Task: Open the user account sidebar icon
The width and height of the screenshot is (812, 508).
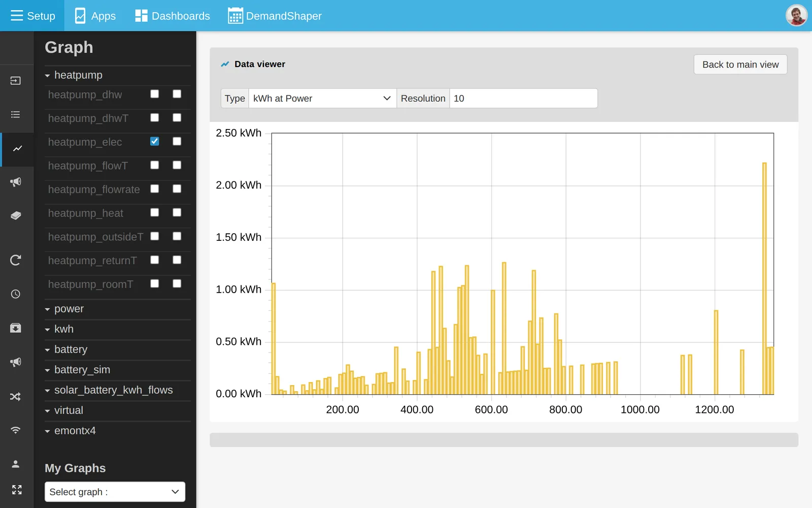Action: (x=16, y=464)
